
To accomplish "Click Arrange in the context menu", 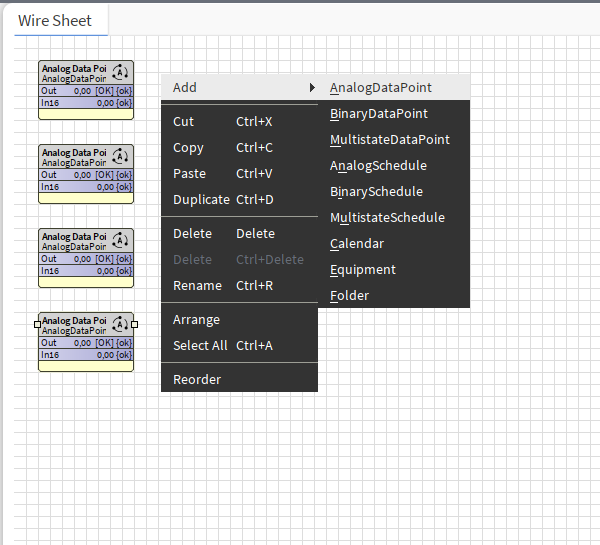I will 196,320.
